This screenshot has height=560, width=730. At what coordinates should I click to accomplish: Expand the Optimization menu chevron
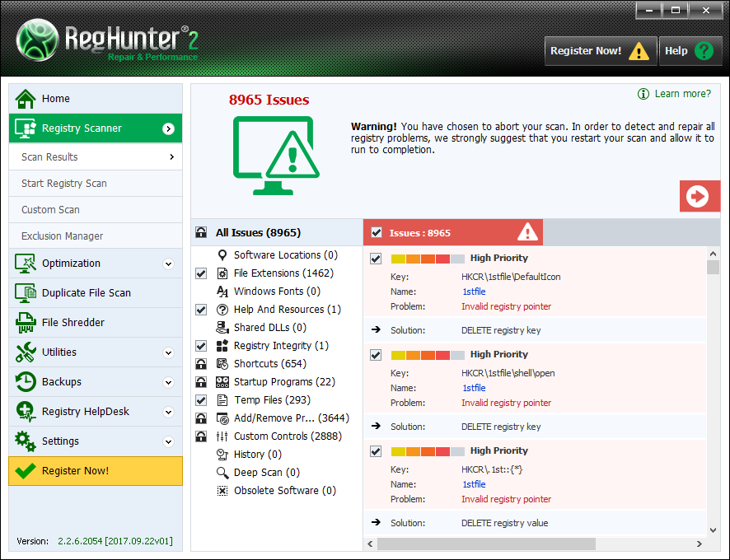(x=169, y=264)
